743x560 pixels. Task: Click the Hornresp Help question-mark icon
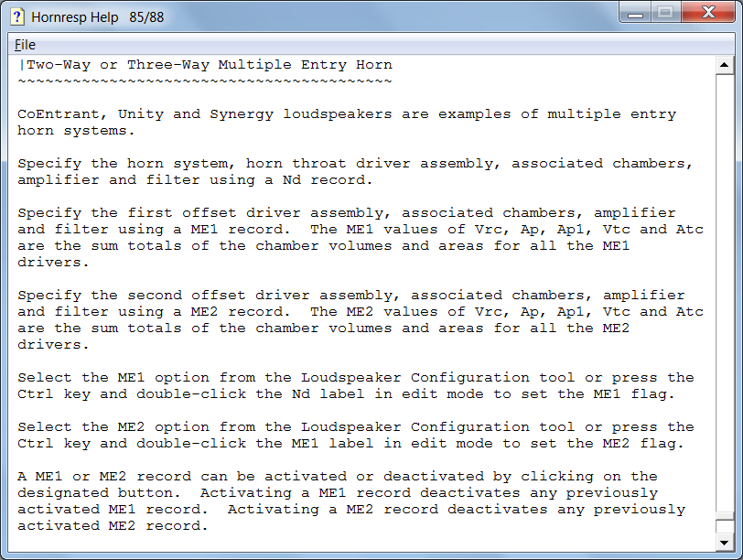[17, 16]
